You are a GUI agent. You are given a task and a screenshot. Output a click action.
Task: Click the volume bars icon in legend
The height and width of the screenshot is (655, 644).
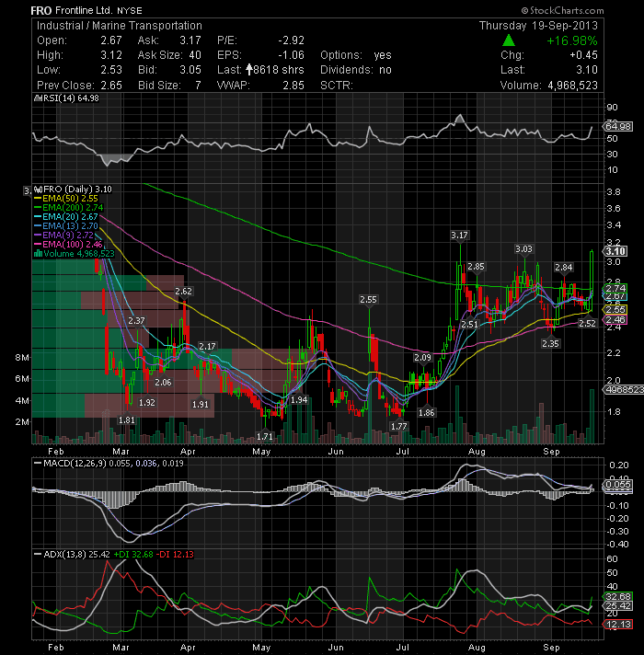(38, 254)
